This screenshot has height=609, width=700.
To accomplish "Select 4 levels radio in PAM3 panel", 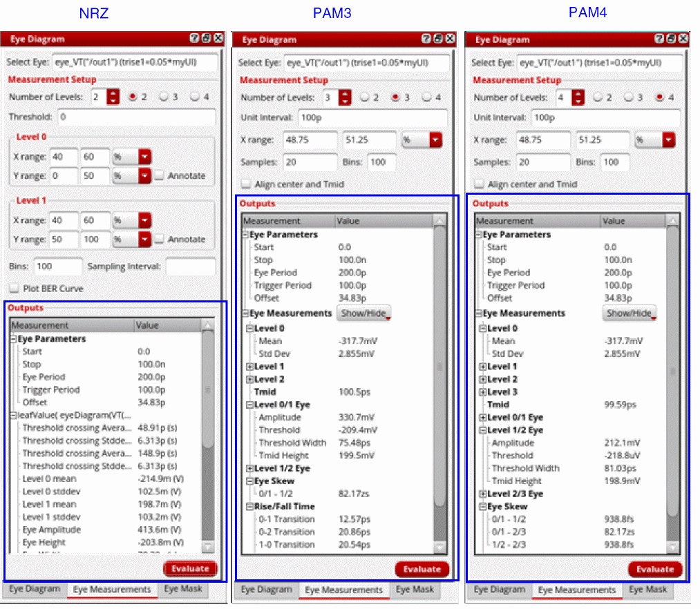I will pos(426,97).
